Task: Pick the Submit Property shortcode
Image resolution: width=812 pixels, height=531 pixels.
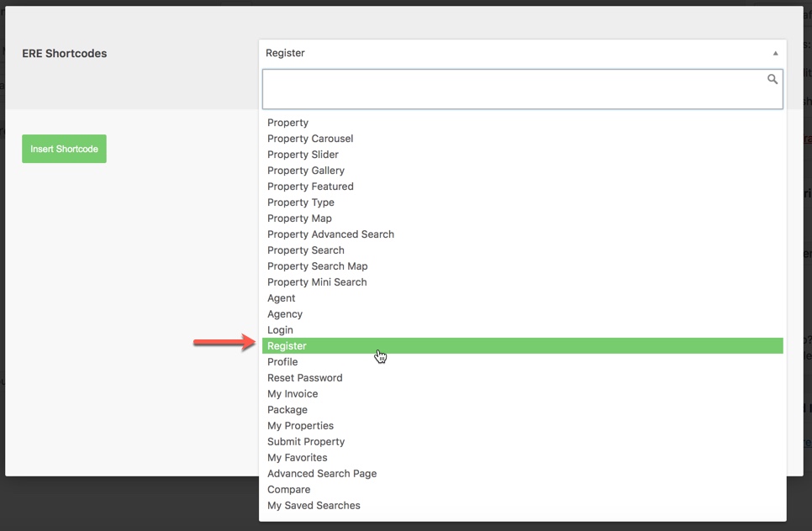Action: tap(523, 441)
